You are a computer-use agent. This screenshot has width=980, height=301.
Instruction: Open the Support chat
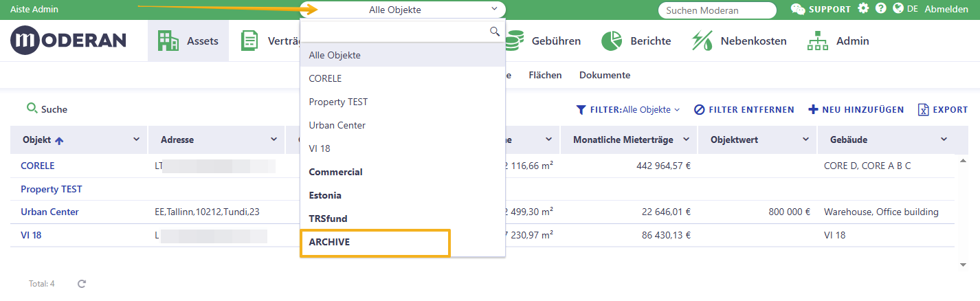point(821,10)
